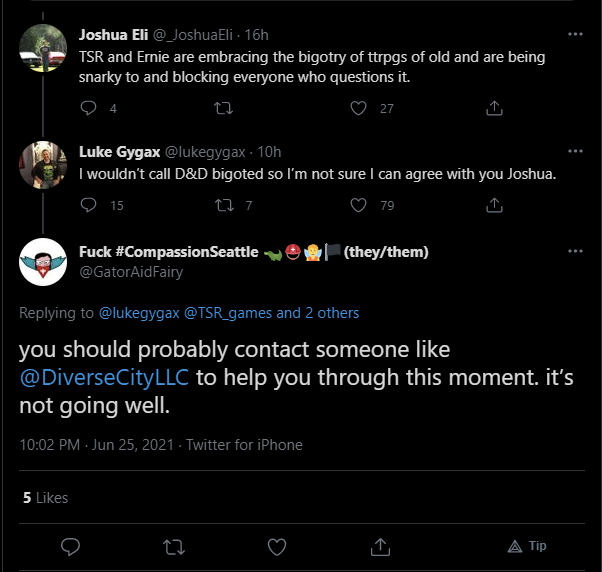Like Joshua Eli's tweet with 27 likes
602x572 pixels.
[358, 108]
